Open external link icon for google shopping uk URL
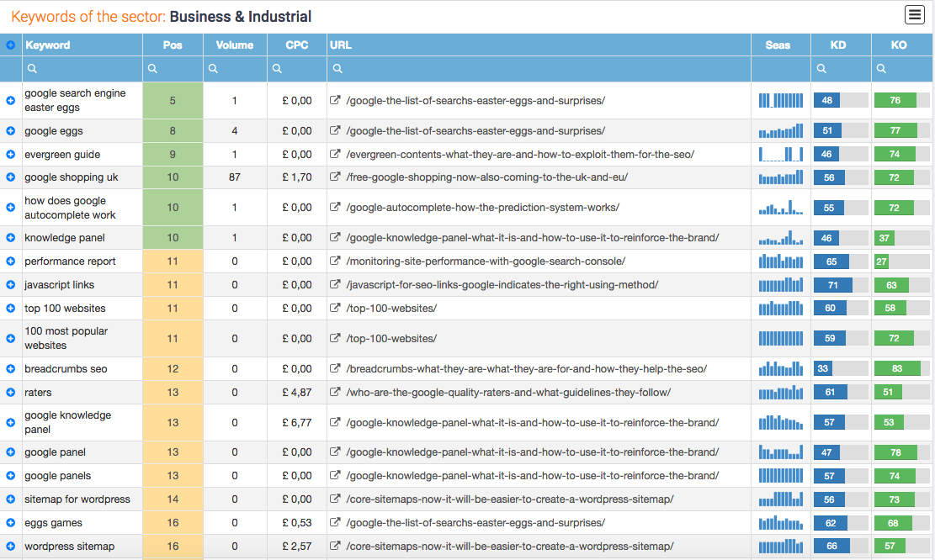The image size is (935, 560). point(335,177)
